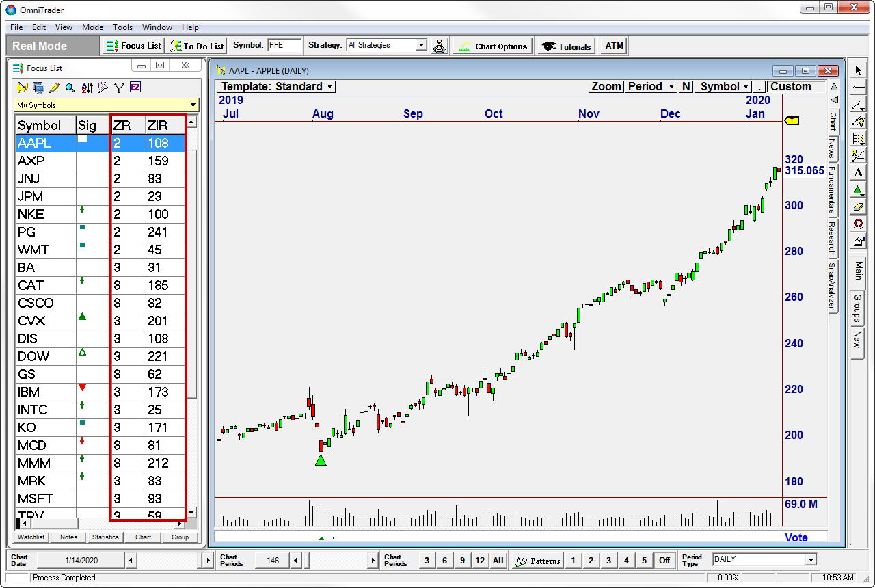Open the Statistics tab in Focus List

click(x=105, y=537)
